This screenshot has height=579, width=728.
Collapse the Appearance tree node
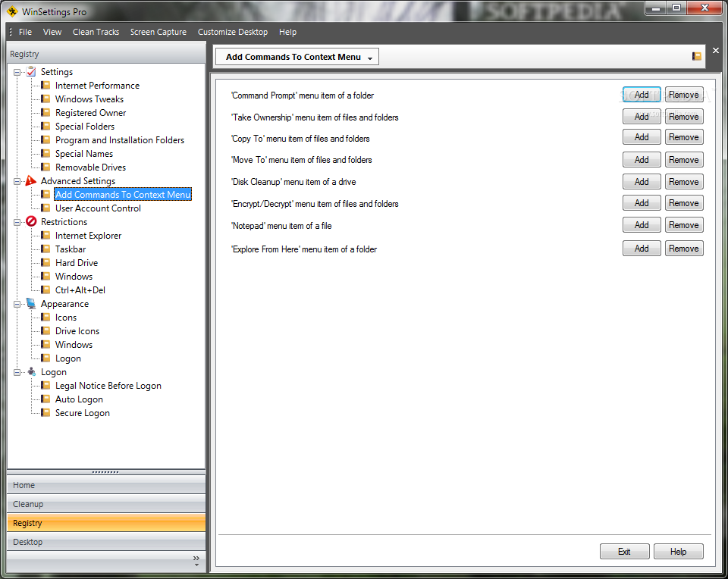17,304
